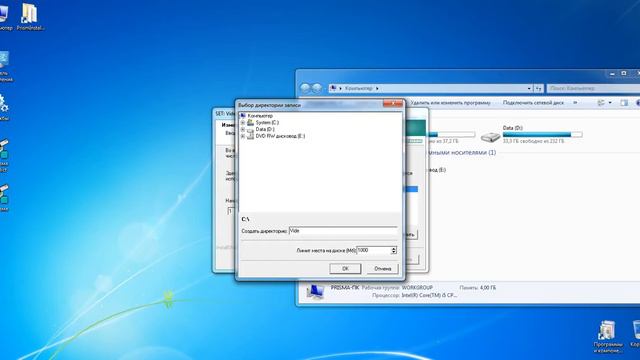Click Удалить или изменить программу in toolbar

point(450,103)
